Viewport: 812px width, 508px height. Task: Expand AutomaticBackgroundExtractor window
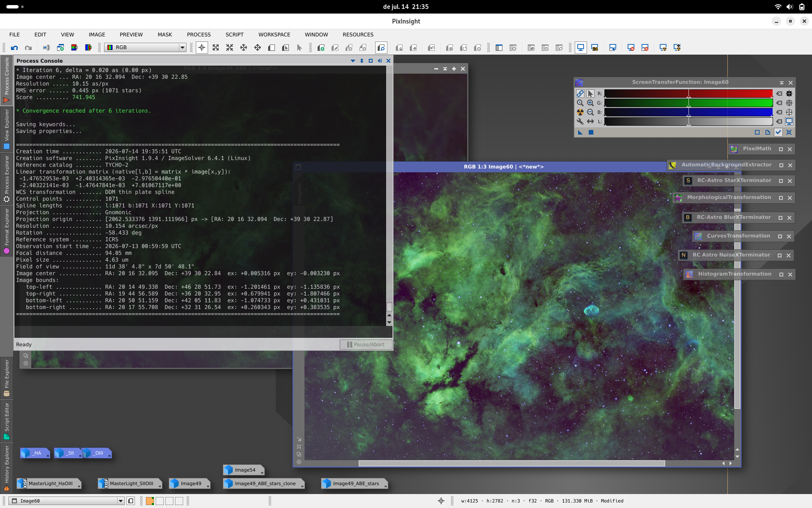[x=781, y=166]
